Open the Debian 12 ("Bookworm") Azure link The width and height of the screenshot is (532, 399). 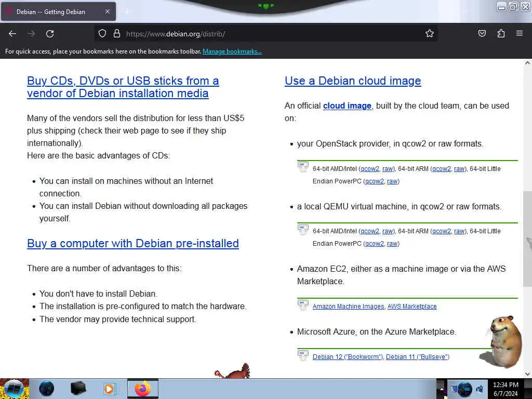pyautogui.click(x=348, y=356)
